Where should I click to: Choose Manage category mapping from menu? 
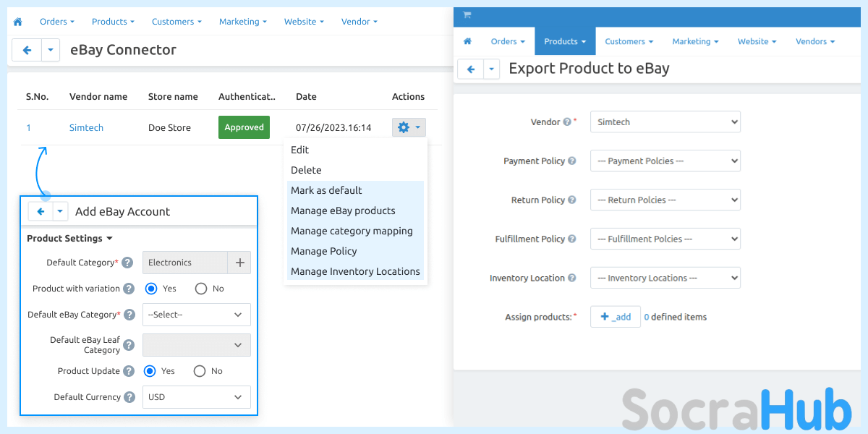click(x=352, y=231)
